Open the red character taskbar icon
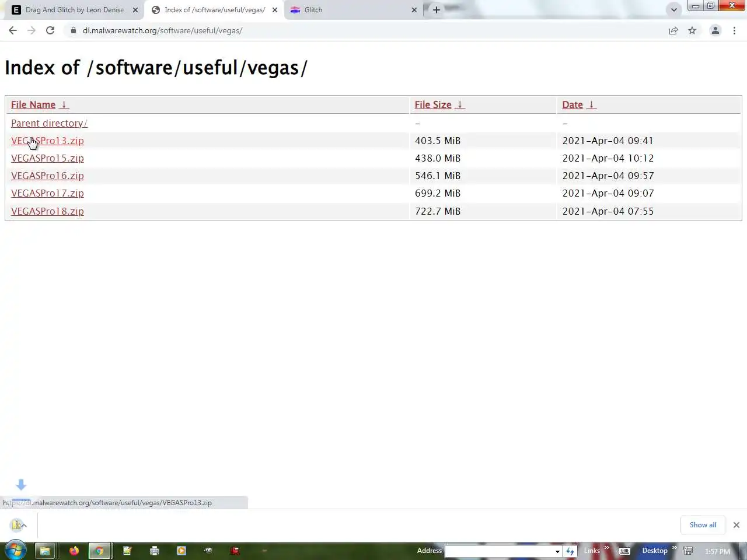747x560 pixels. tap(235, 550)
